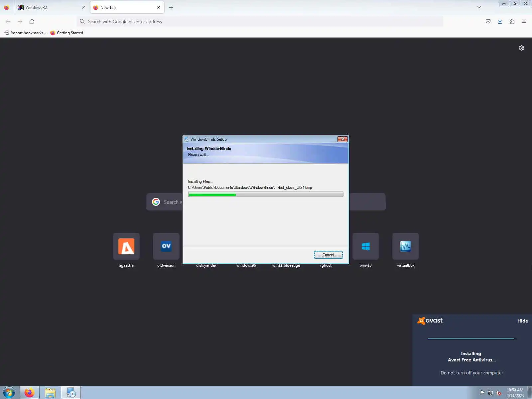This screenshot has height=399, width=532.
Task: Cancel the WindowBlinds installation
Action: click(328, 255)
